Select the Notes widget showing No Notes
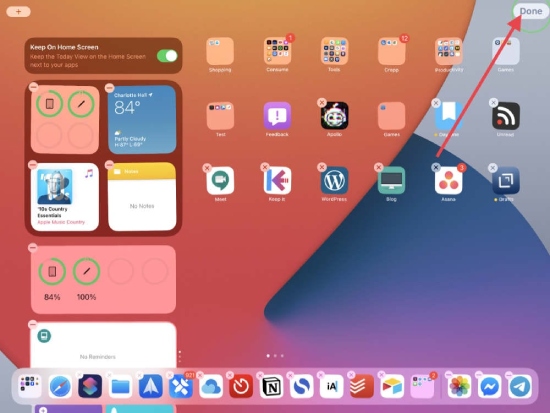This screenshot has height=413, width=550. [x=142, y=197]
